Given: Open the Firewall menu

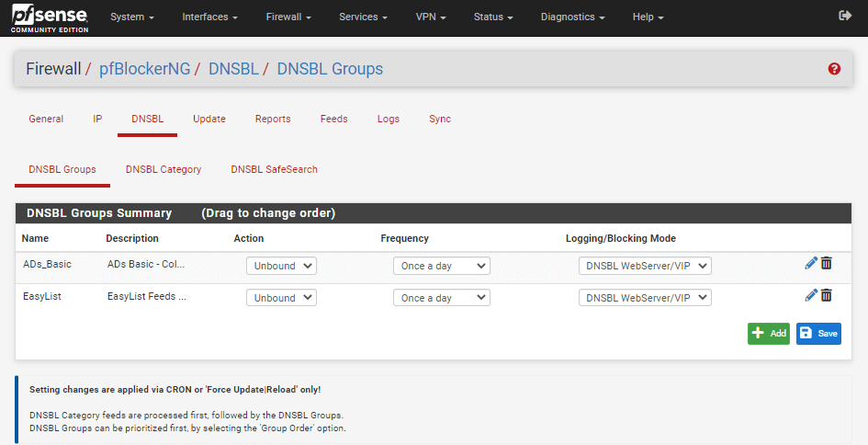Looking at the screenshot, I should 288,17.
